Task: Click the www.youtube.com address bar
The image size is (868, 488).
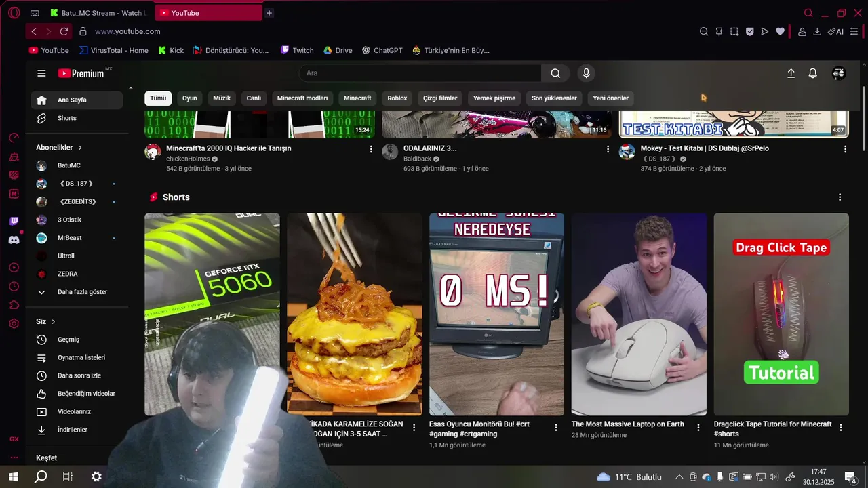Action: click(x=127, y=31)
